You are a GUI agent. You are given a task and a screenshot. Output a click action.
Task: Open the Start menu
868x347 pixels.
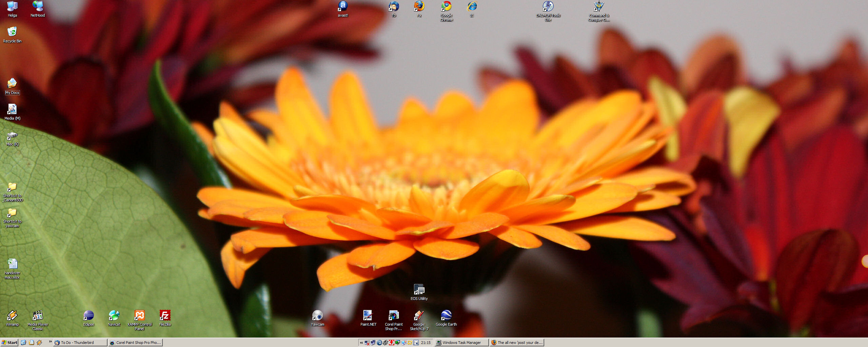coord(9,343)
